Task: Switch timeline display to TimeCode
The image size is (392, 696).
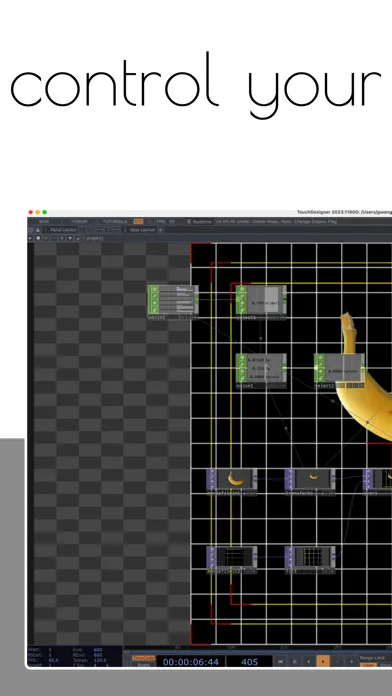Action: tap(143, 658)
